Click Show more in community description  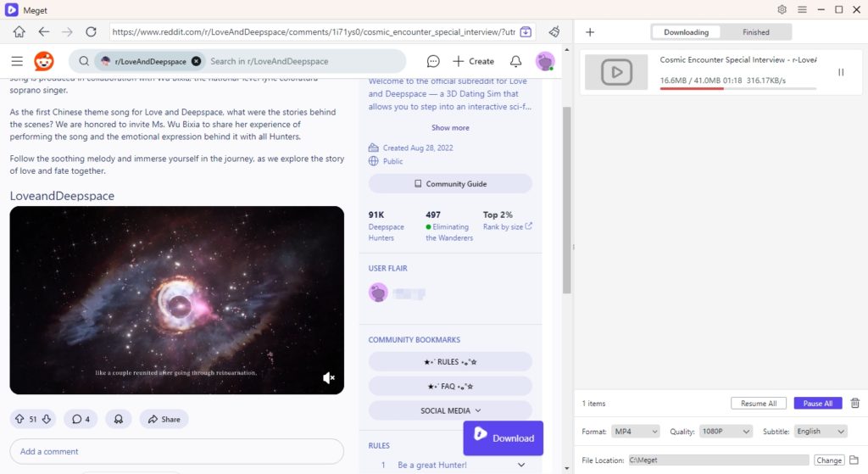pos(450,127)
